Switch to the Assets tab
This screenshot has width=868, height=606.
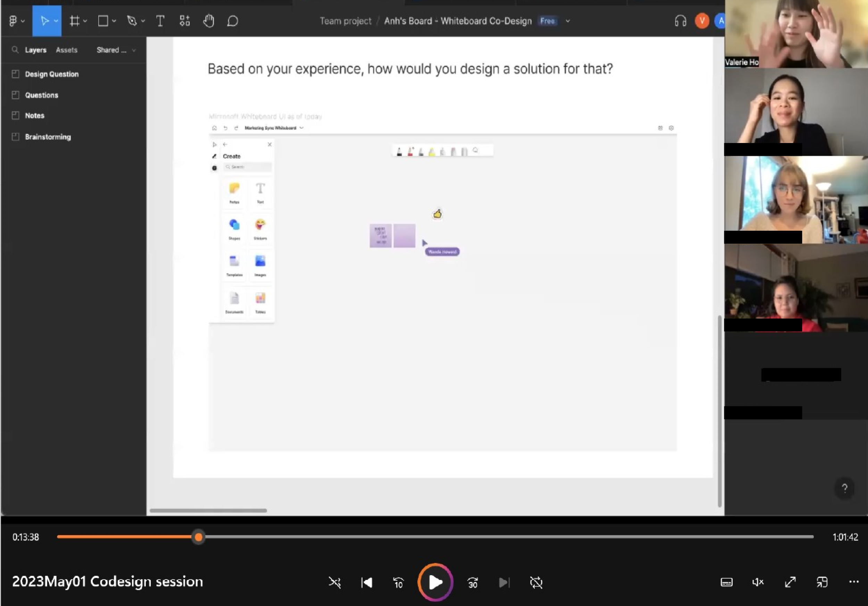tap(67, 50)
